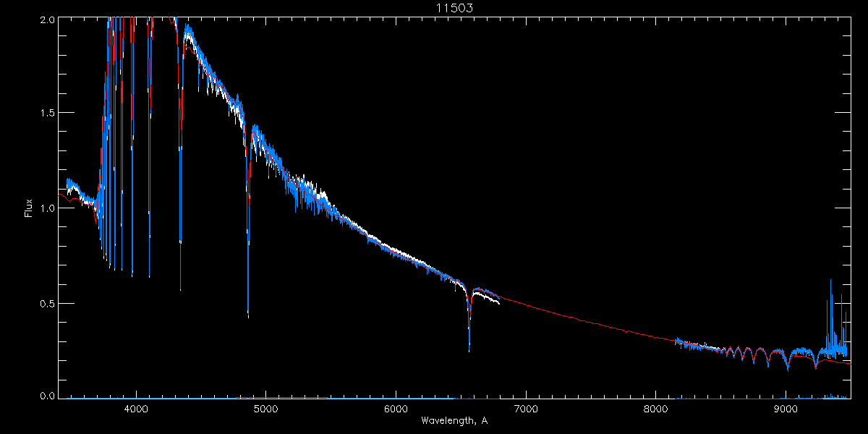Click the absorption line minimum near 6560
The height and width of the screenshot is (434, 868).
click(x=469, y=350)
